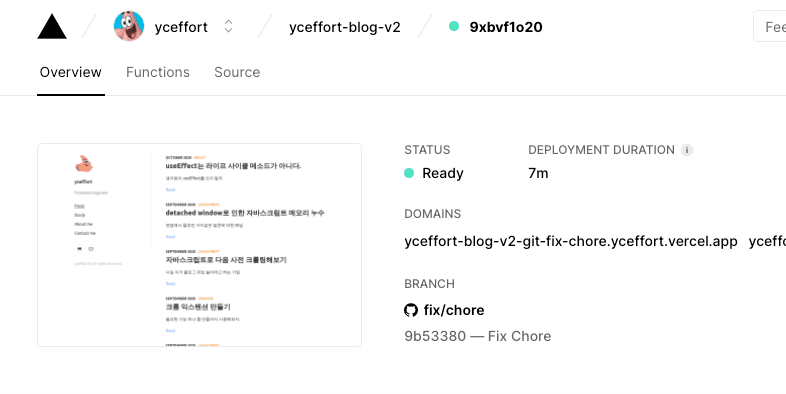Open the second truncated yceffo domain link

click(x=767, y=242)
